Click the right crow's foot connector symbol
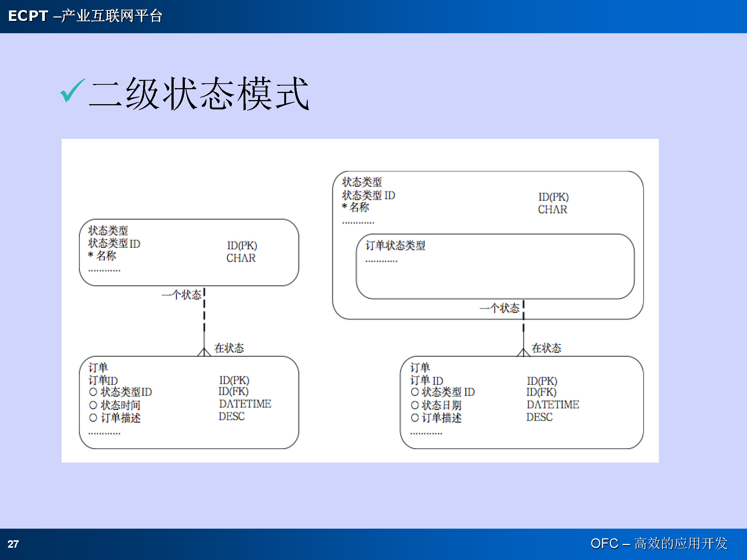747x560 pixels. [x=523, y=352]
